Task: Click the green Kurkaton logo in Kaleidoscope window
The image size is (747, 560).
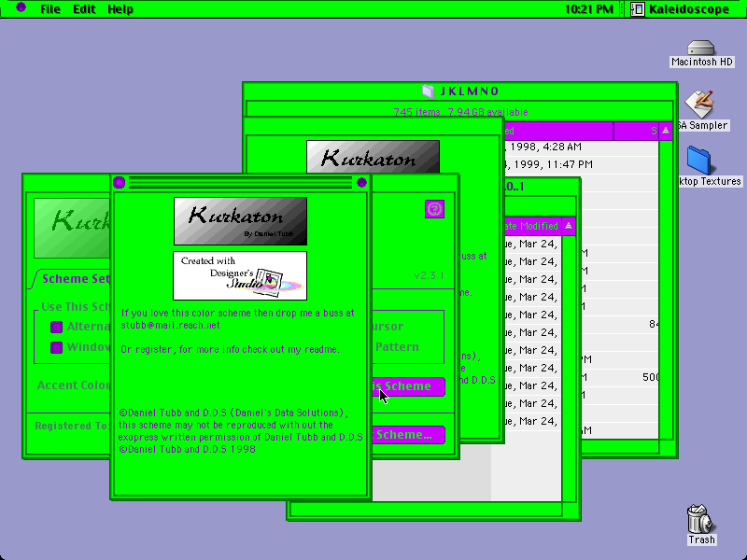Action: 72,228
